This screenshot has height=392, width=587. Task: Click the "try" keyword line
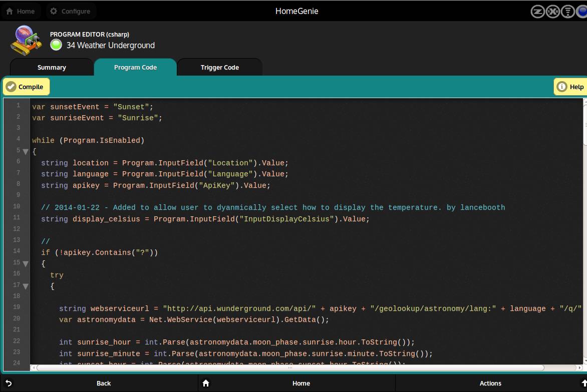click(57, 275)
